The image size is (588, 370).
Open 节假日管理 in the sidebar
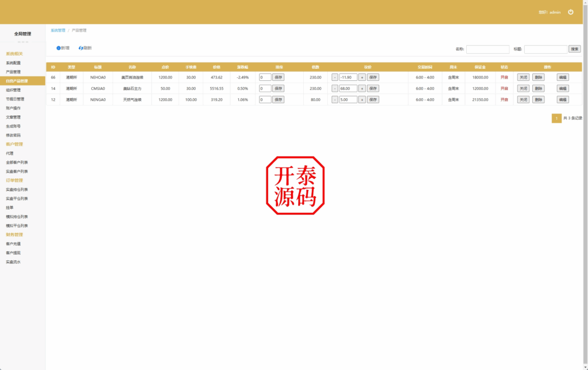point(15,99)
